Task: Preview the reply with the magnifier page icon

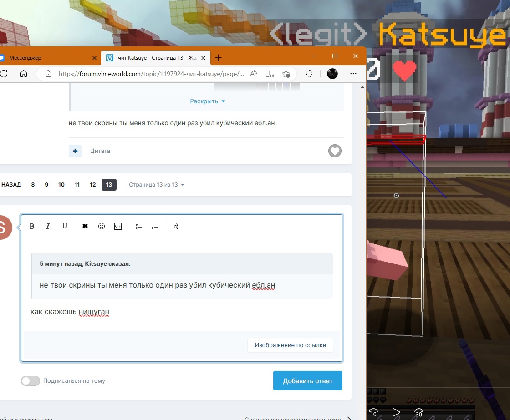Action: 175,226
